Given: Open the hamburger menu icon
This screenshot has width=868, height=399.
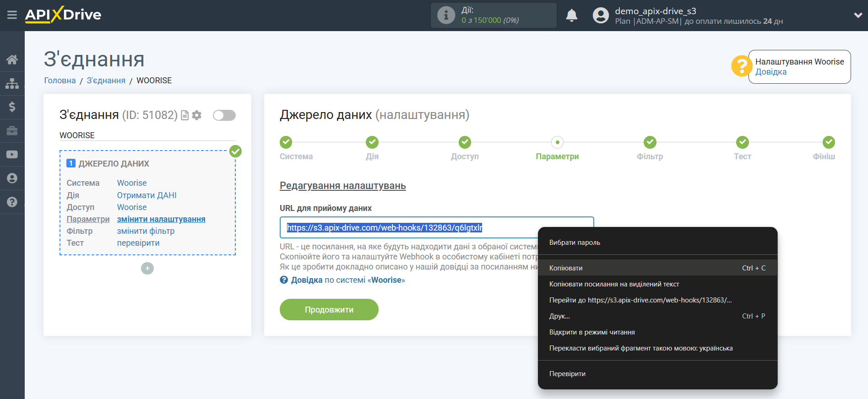Looking at the screenshot, I should point(12,15).
